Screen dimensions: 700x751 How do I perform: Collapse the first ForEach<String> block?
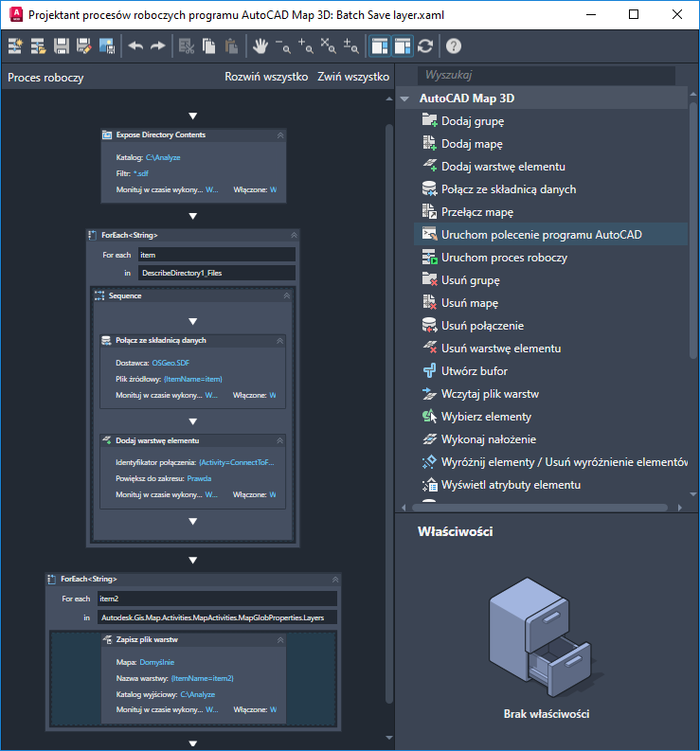295,235
